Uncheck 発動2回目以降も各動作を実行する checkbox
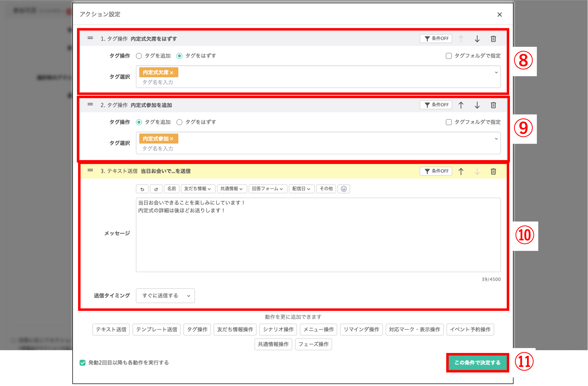 point(82,362)
